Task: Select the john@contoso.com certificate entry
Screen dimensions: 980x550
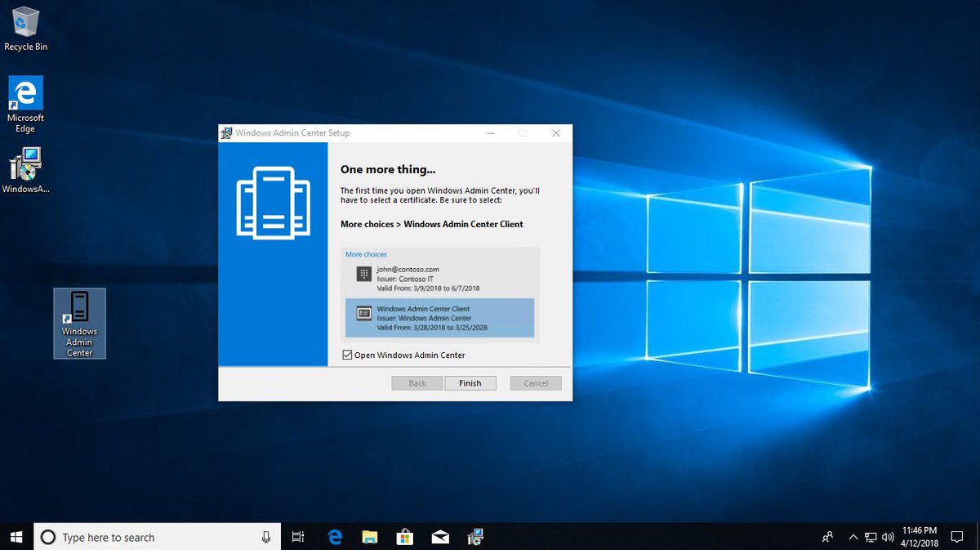Action: coord(440,278)
